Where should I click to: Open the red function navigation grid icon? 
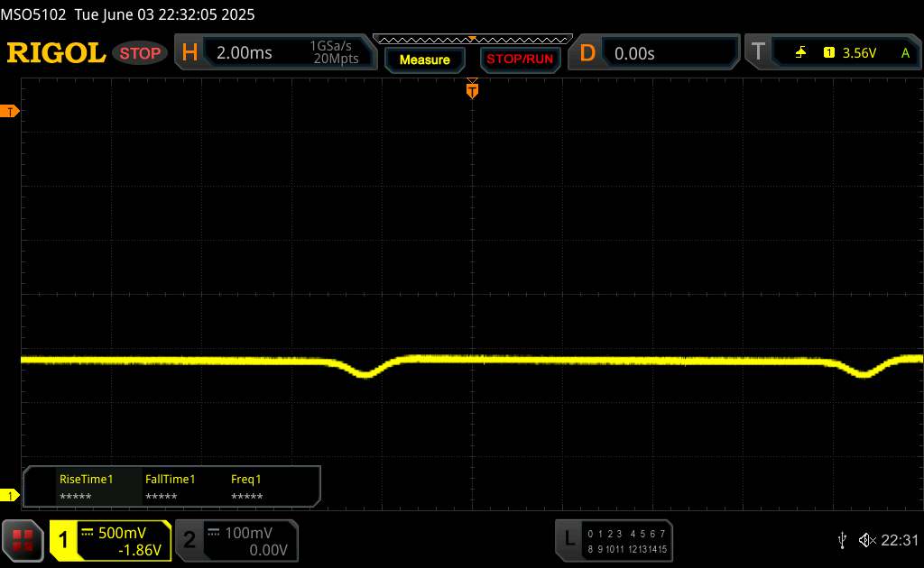click(23, 540)
